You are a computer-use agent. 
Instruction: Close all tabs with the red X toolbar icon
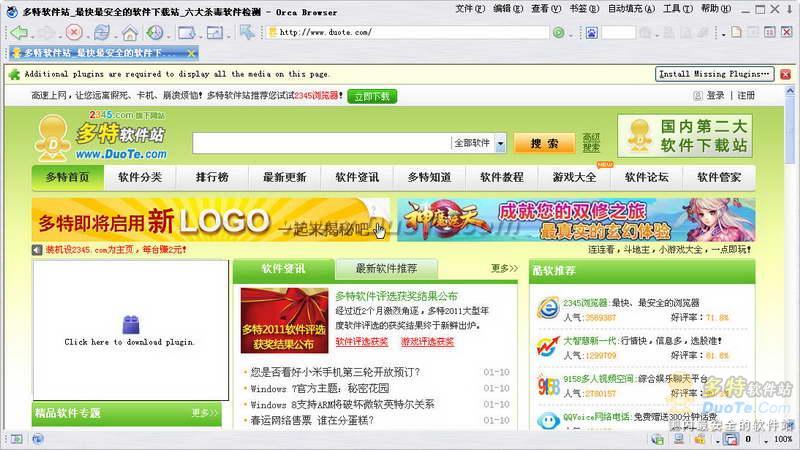pos(787,32)
